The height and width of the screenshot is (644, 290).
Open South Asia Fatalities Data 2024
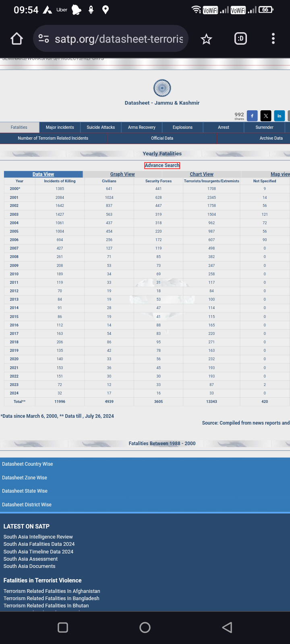pyautogui.click(x=39, y=544)
